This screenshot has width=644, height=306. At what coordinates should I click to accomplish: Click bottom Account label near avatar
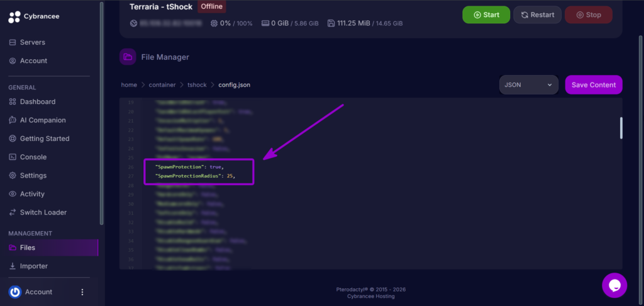[x=38, y=292]
